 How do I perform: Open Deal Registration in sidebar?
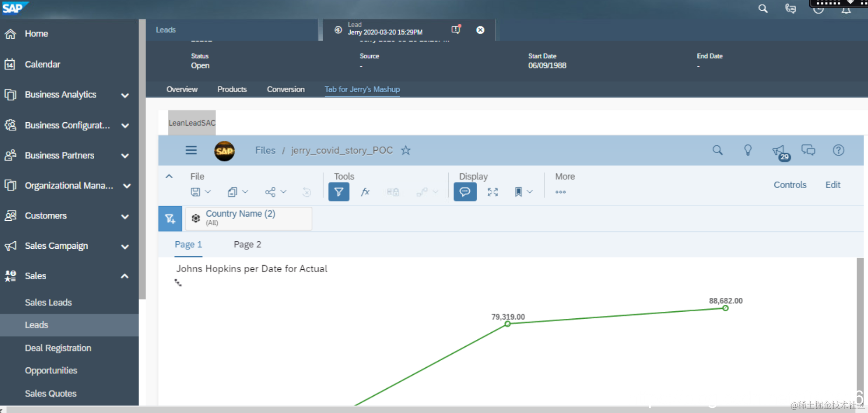click(58, 348)
